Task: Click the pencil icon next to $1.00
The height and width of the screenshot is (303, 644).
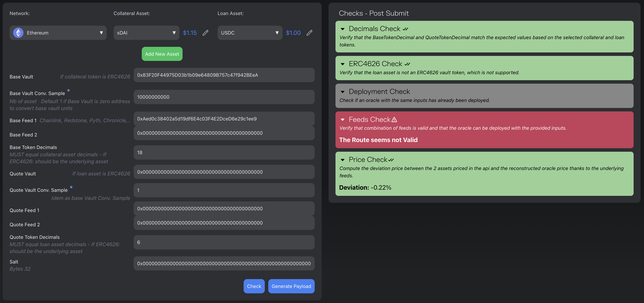Action: coord(309,33)
